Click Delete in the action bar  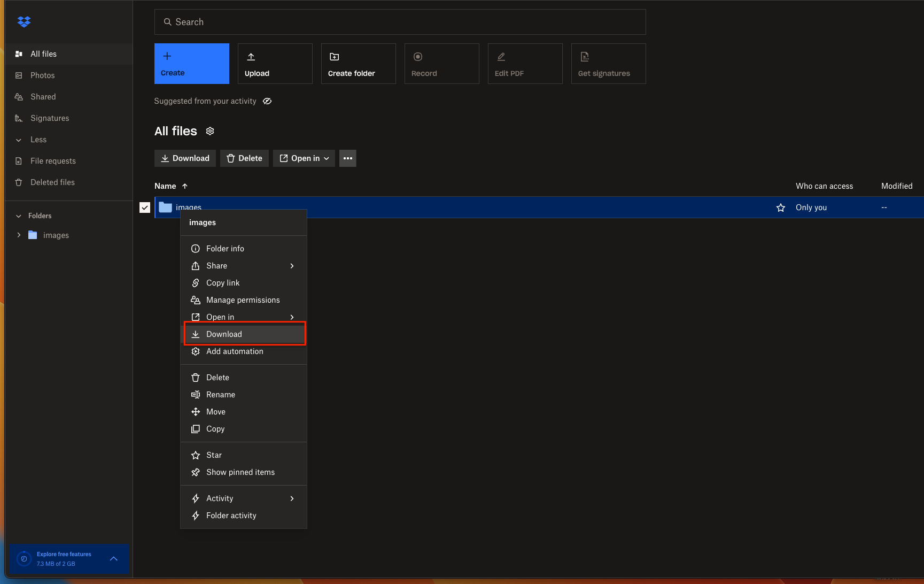[244, 158]
